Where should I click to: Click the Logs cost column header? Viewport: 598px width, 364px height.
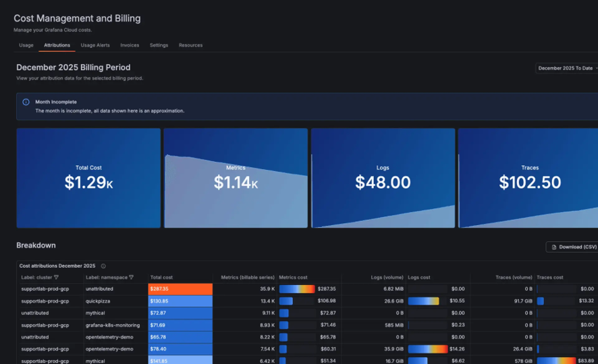(x=418, y=278)
